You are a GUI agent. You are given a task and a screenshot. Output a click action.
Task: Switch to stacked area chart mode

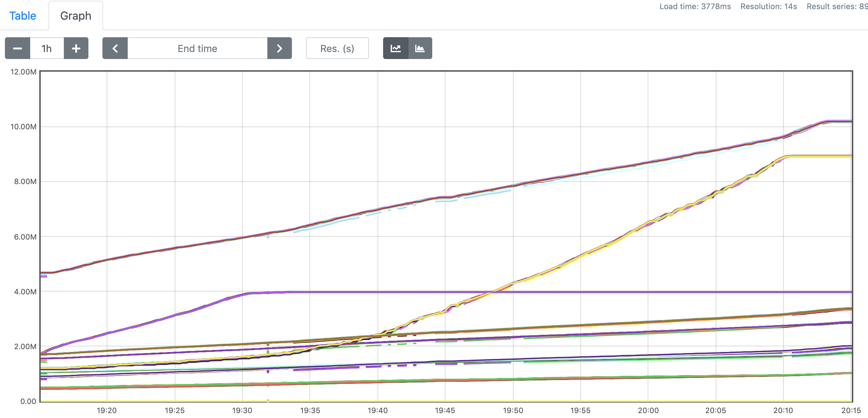420,48
